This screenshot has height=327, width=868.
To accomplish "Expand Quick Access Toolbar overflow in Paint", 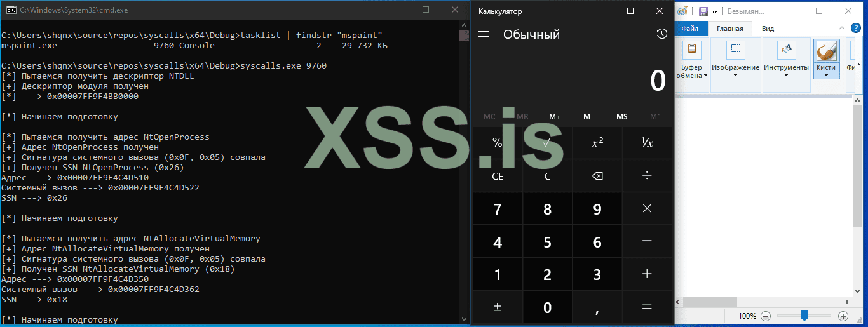I will 715,11.
